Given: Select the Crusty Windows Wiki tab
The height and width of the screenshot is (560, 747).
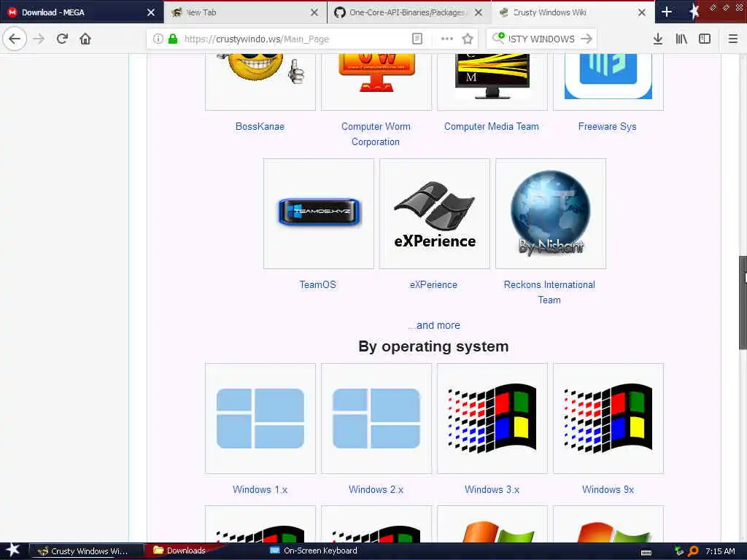Looking at the screenshot, I should (573, 12).
